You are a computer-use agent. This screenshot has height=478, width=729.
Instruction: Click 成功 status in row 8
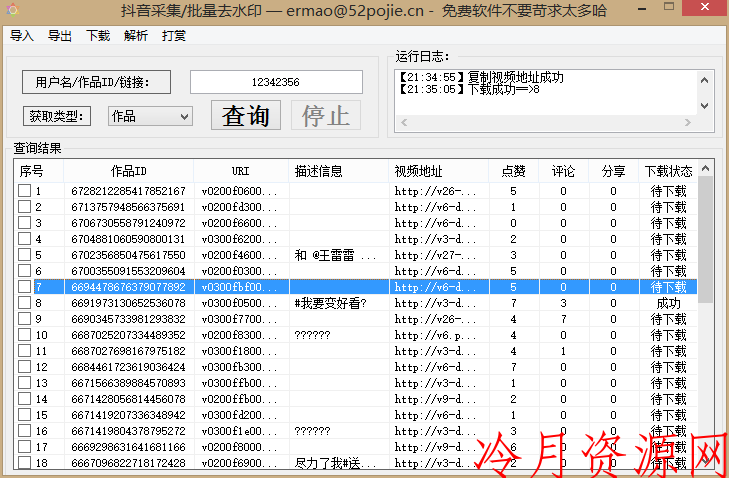coord(669,303)
